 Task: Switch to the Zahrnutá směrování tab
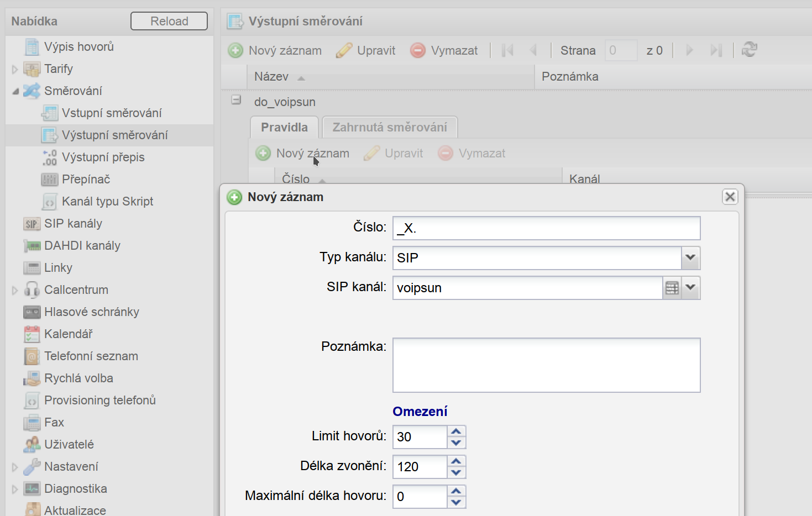click(390, 127)
